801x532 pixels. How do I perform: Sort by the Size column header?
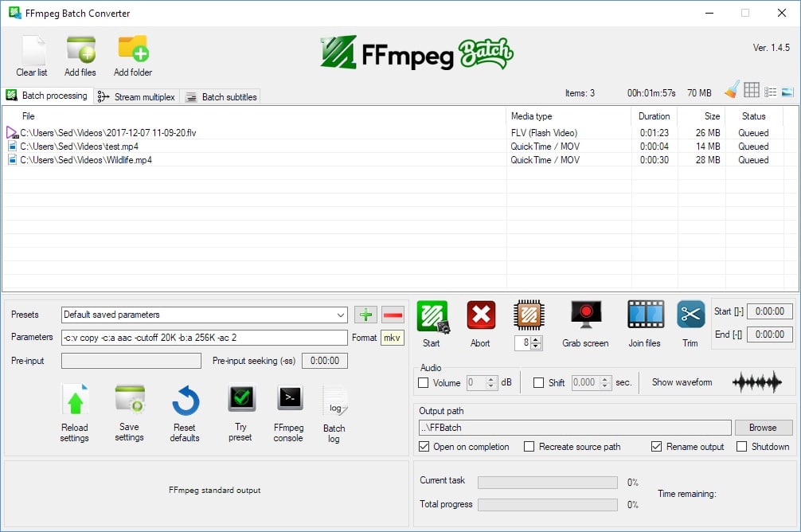tap(701, 116)
